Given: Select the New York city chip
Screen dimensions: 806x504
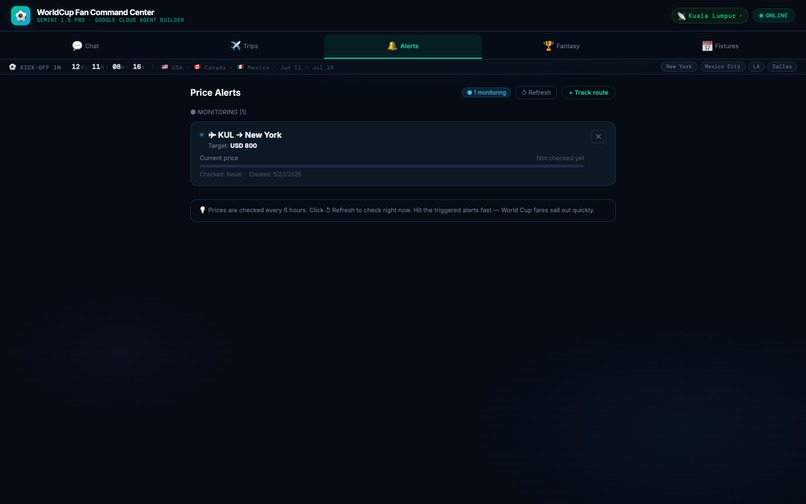Looking at the screenshot, I should pyautogui.click(x=679, y=66).
